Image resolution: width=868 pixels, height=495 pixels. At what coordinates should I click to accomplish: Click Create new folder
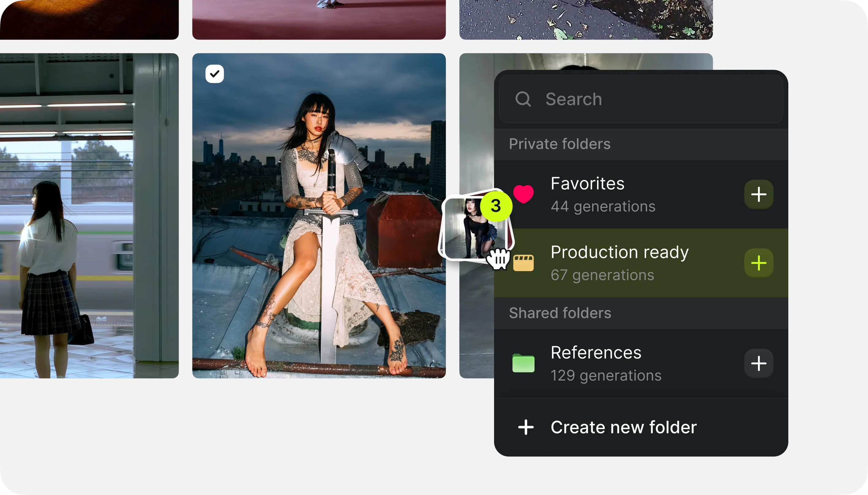click(623, 427)
